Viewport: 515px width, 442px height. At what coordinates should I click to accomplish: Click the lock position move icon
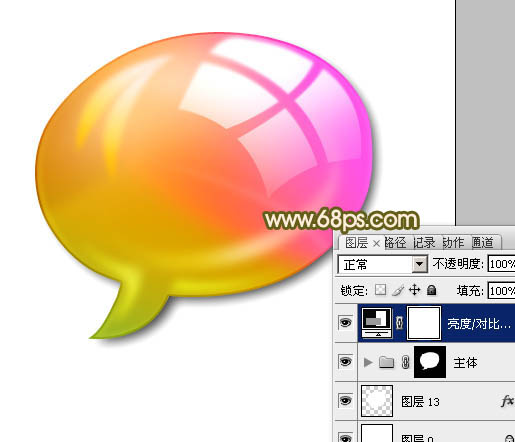click(x=414, y=290)
